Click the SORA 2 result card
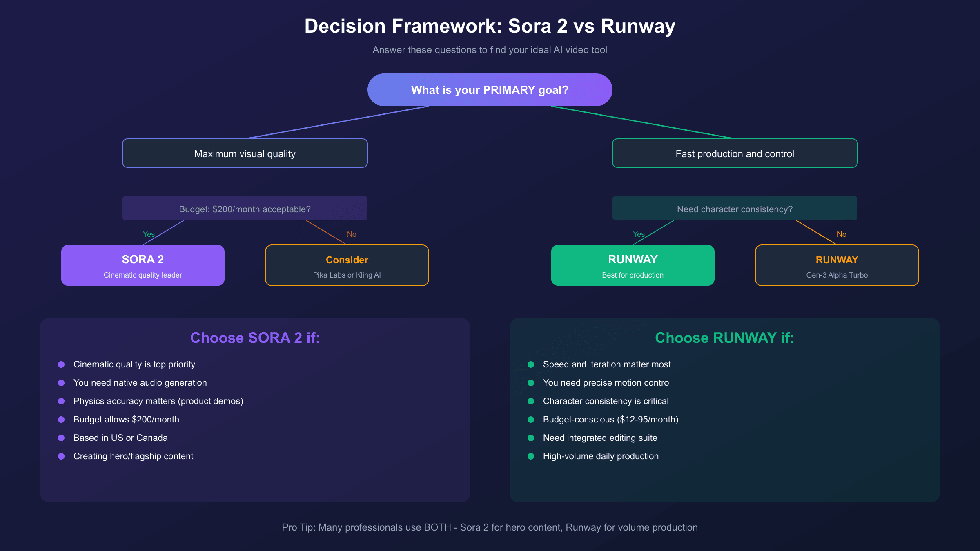Screen dimensions: 980x551 (x=143, y=265)
